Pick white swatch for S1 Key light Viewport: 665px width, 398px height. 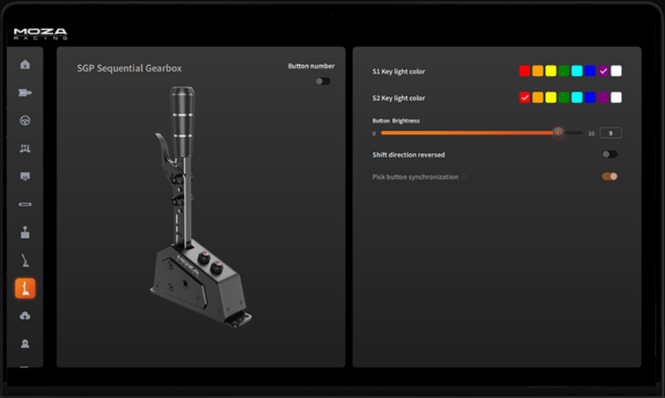[616, 71]
